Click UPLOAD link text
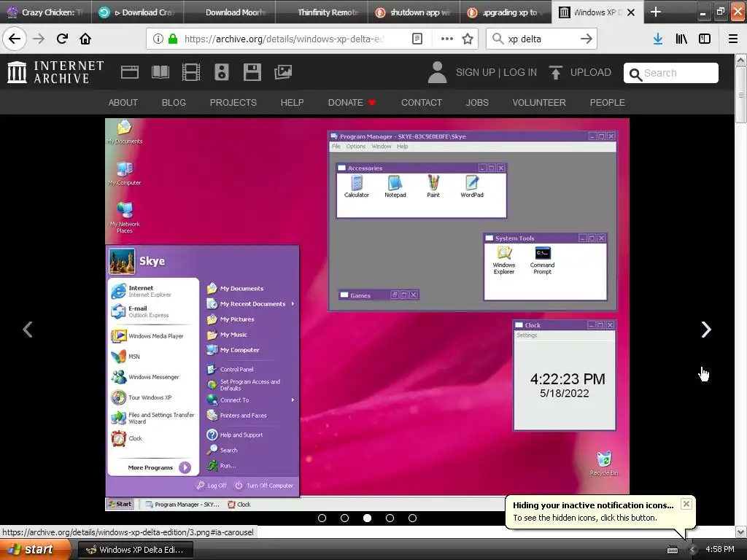The image size is (747, 560). (591, 72)
